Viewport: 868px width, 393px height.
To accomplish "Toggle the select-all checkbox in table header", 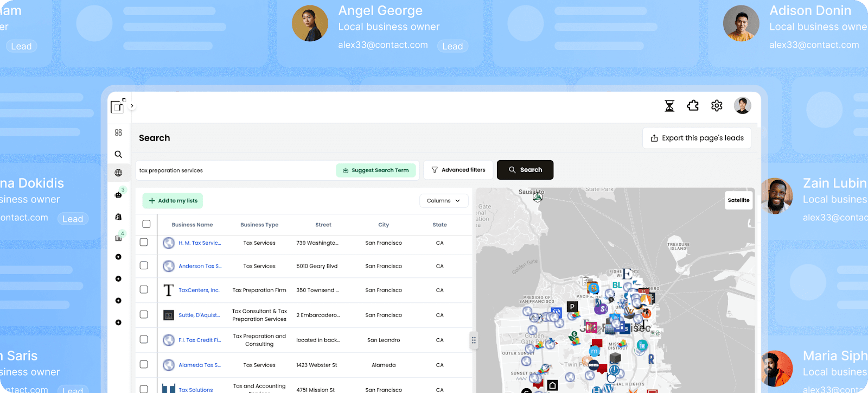I will pos(146,224).
